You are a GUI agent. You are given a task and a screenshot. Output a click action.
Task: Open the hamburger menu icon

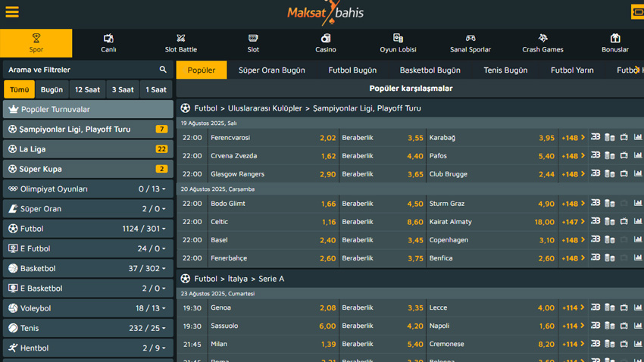(x=12, y=12)
